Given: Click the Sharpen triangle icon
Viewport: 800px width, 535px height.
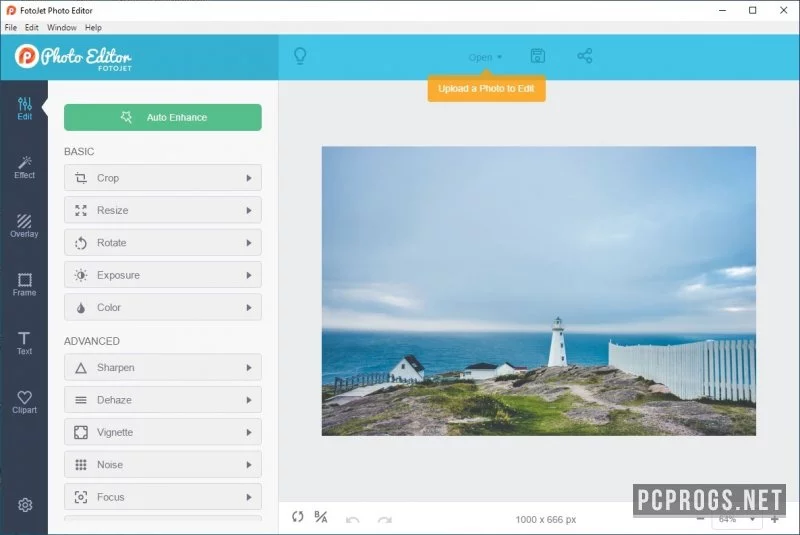Looking at the screenshot, I should (x=81, y=368).
